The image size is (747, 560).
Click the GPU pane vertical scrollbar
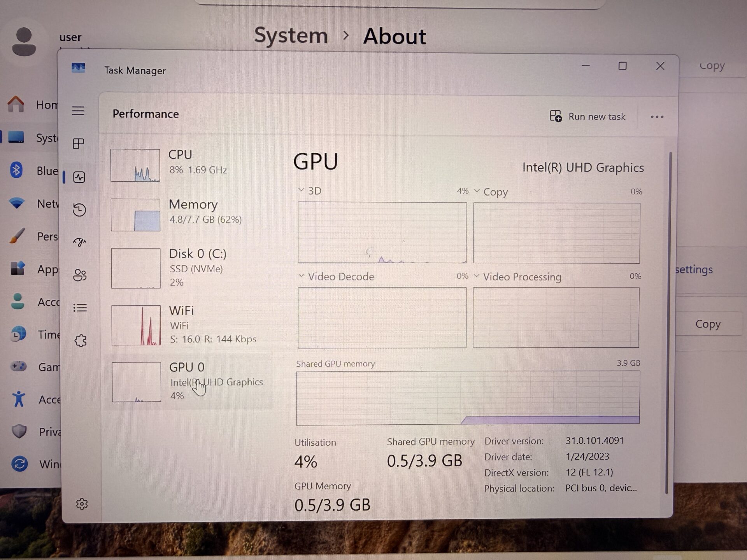click(x=668, y=323)
